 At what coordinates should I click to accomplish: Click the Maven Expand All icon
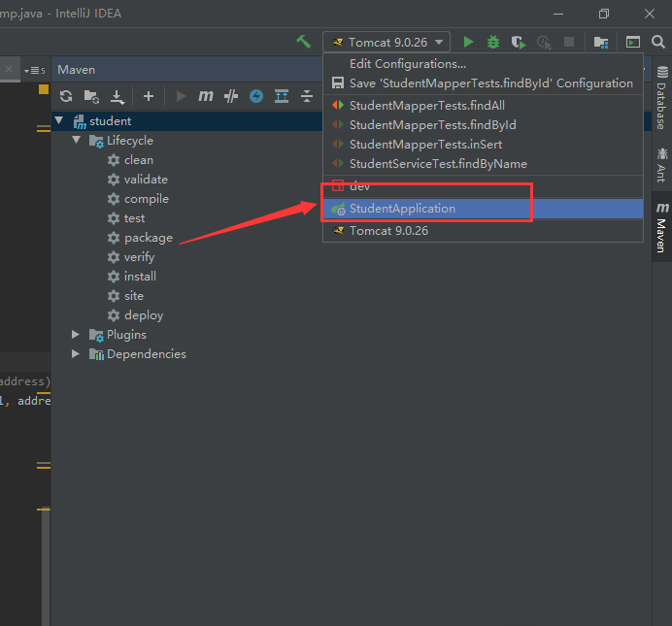click(282, 96)
